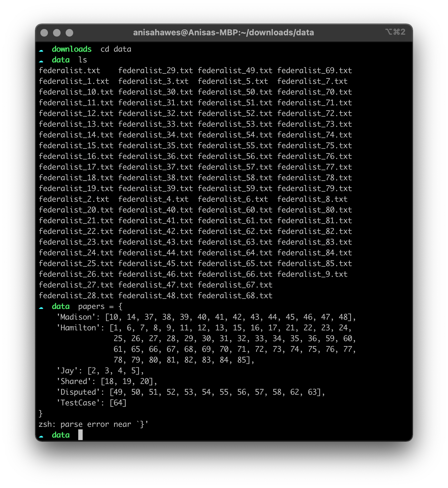Click the green data prompt label

pyautogui.click(x=61, y=306)
